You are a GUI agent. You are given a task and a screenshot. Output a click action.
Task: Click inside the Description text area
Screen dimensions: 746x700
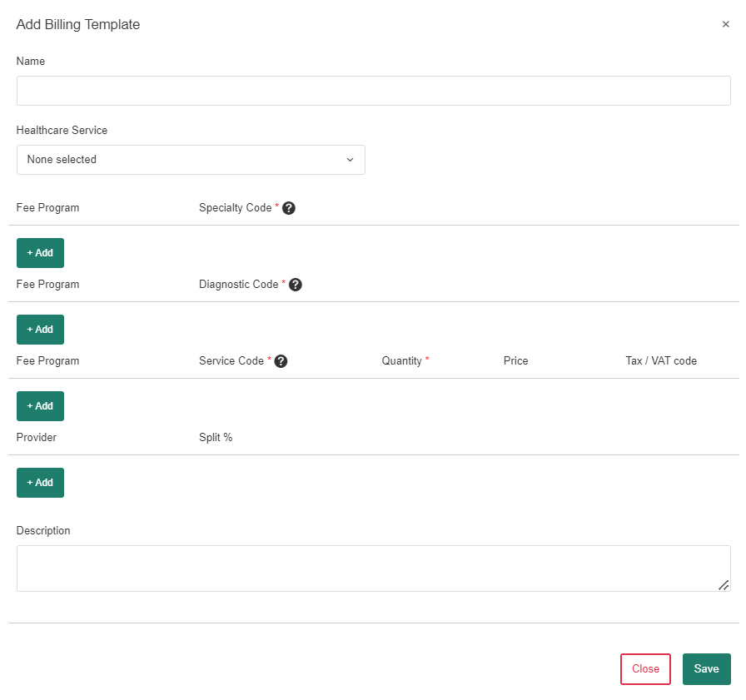(x=374, y=568)
